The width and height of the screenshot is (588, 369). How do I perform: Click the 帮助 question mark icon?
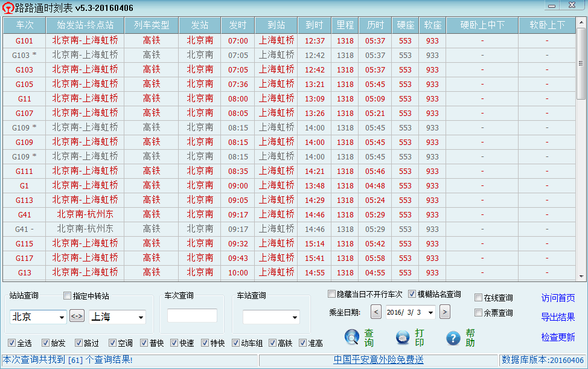pyautogui.click(x=453, y=338)
